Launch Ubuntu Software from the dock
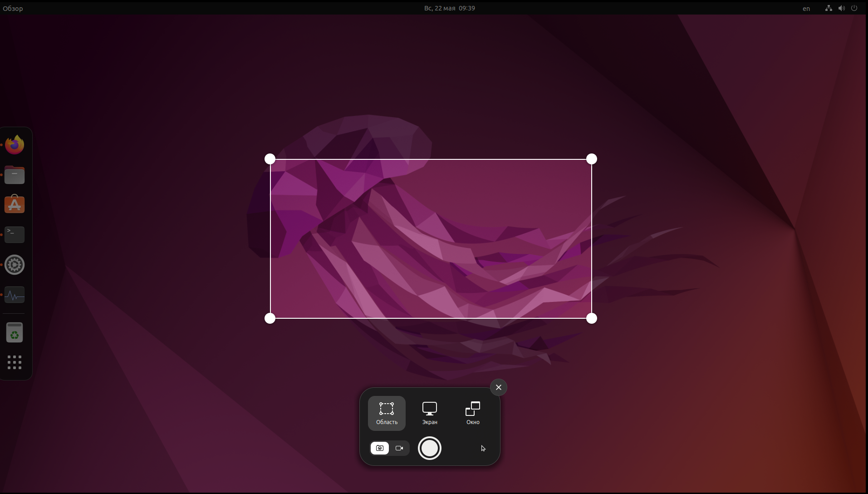This screenshot has width=868, height=494. coord(15,205)
